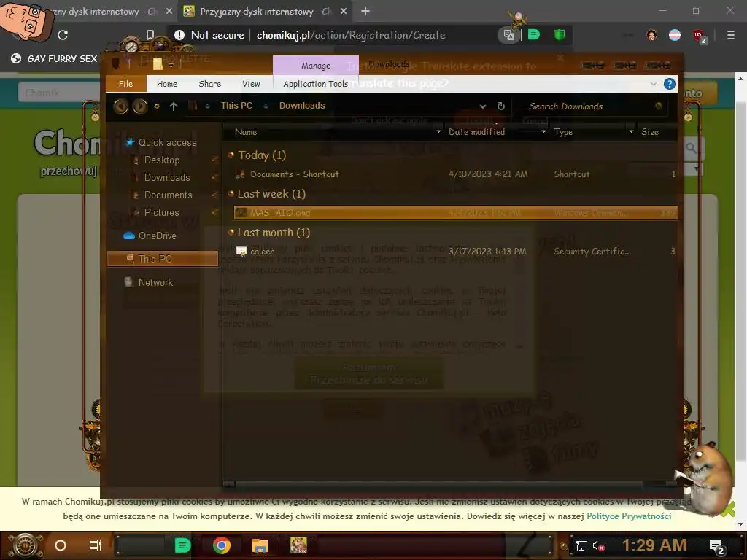
Task: Click the bookmark icon in browser toolbar
Action: (150, 35)
